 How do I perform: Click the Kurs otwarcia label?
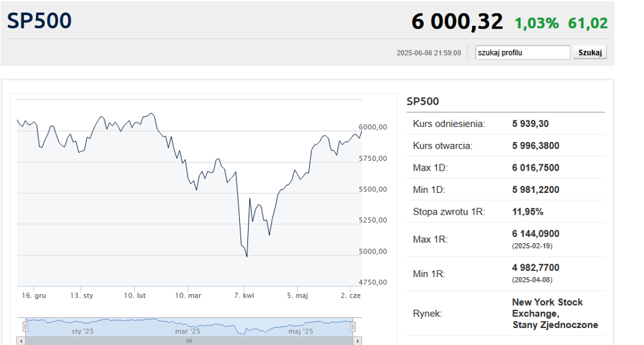click(x=443, y=146)
